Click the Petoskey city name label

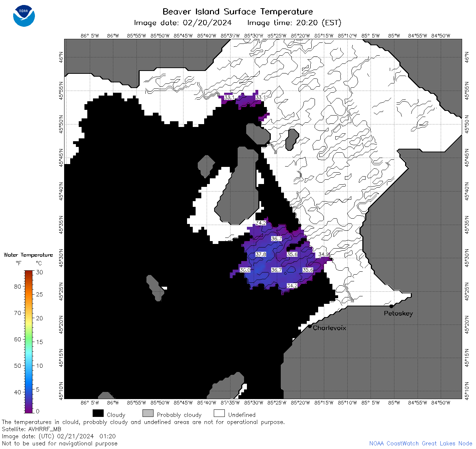click(398, 313)
